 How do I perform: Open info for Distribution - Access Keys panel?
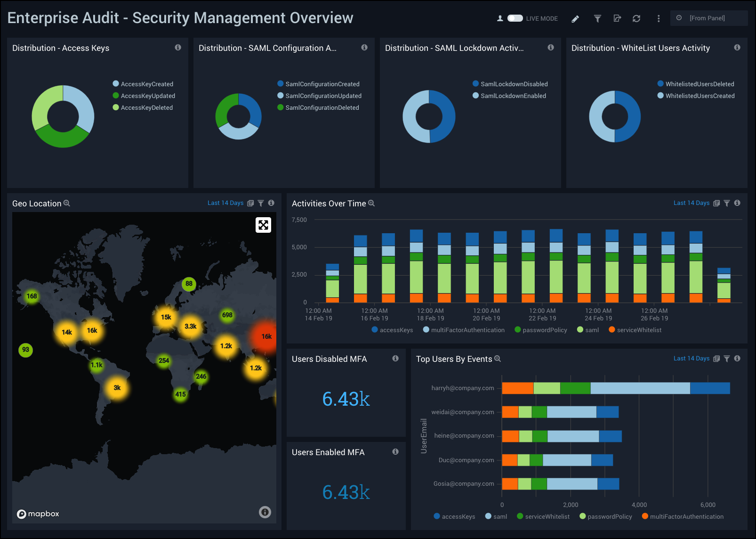pos(178,48)
